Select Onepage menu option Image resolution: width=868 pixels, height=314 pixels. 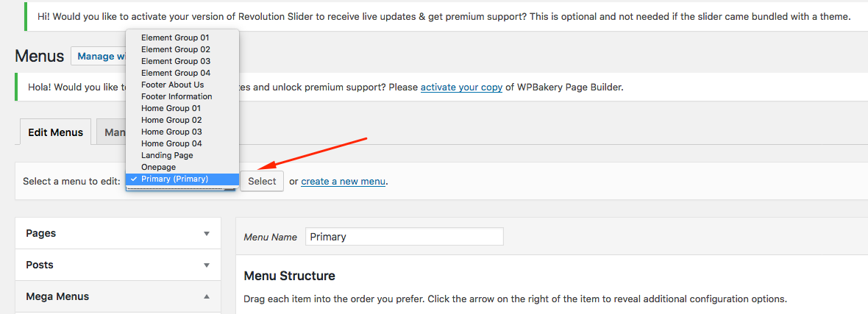[x=182, y=167]
